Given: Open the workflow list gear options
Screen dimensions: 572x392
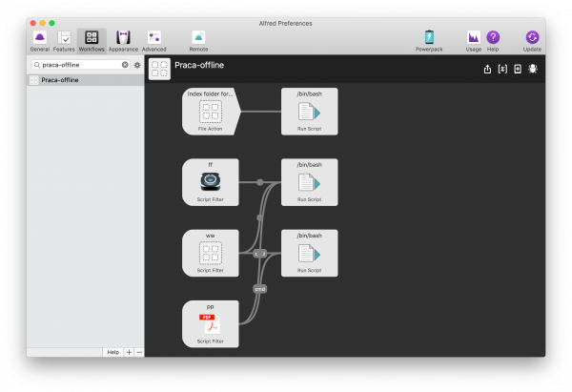Looking at the screenshot, I should [x=137, y=65].
